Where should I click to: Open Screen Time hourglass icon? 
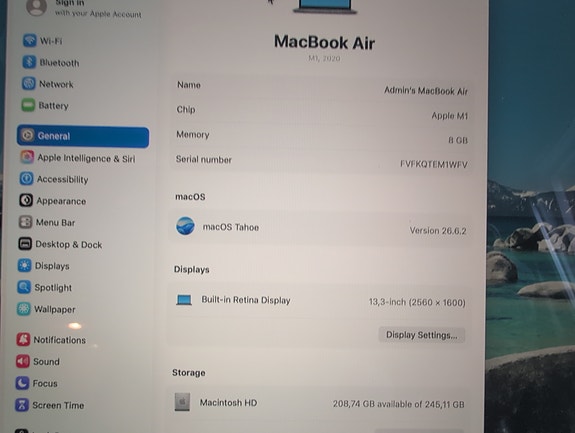(x=22, y=405)
